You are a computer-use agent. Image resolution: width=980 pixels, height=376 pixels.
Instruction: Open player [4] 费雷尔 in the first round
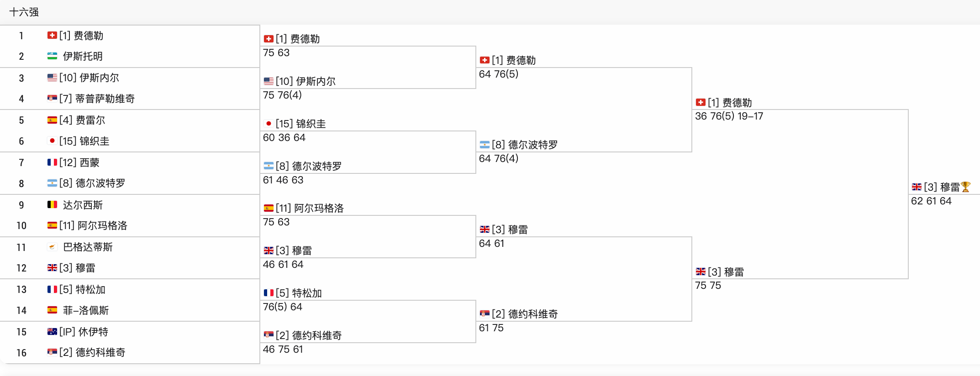click(x=82, y=120)
